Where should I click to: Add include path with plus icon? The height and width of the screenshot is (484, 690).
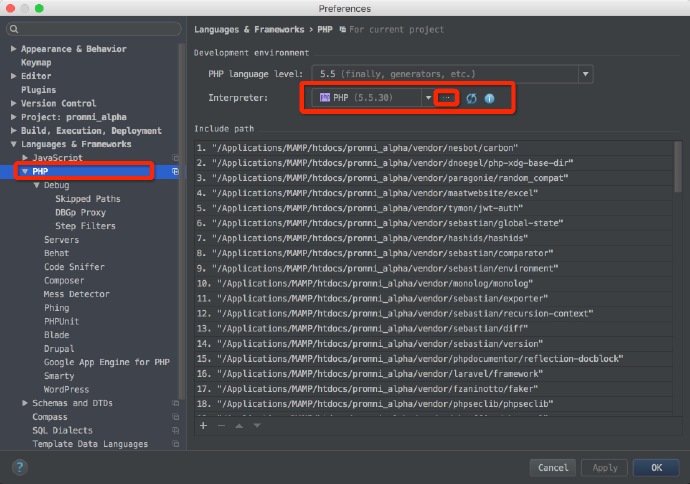coord(203,425)
